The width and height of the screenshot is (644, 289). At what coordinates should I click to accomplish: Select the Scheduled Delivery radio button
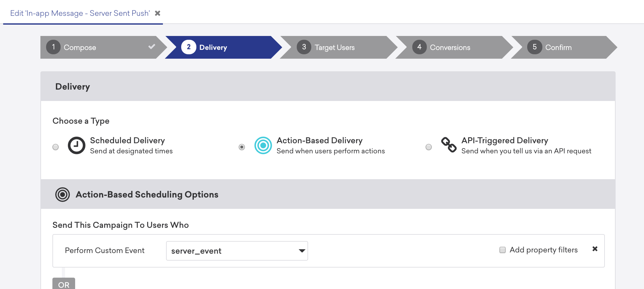pyautogui.click(x=56, y=147)
